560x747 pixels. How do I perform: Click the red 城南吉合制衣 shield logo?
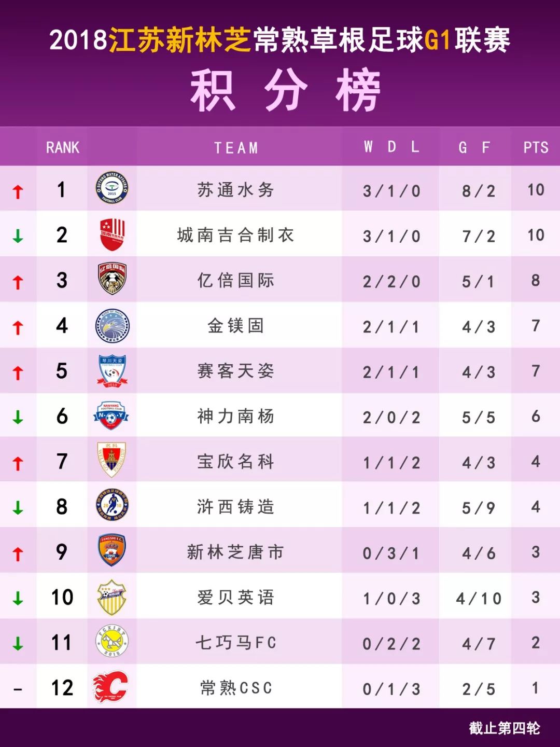112,233
